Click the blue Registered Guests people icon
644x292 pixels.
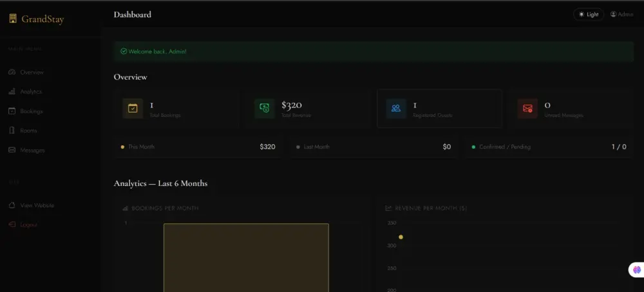click(x=396, y=109)
